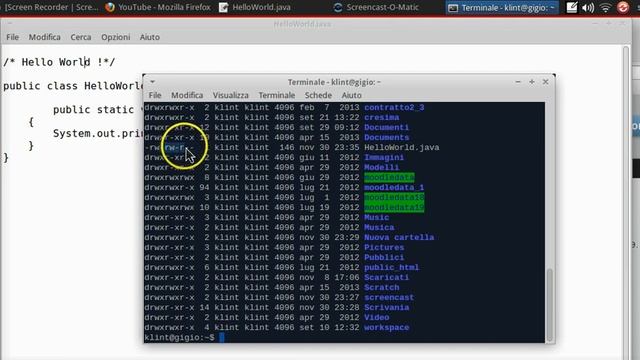Open the terminal window menu arrow
640x360 pixels.
[152, 82]
